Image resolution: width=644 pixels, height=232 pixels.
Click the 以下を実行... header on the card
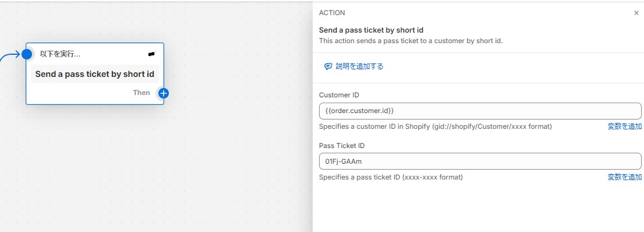pyautogui.click(x=60, y=54)
